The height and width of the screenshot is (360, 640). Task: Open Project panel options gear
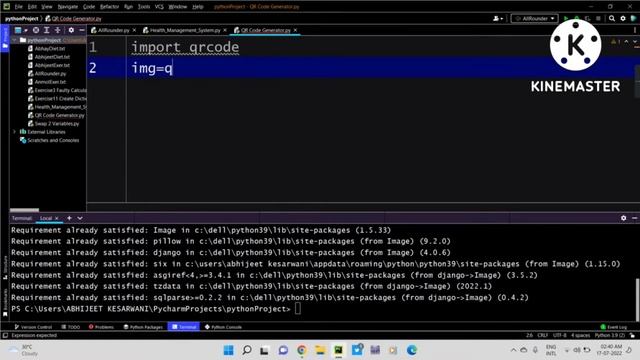[x=71, y=30]
